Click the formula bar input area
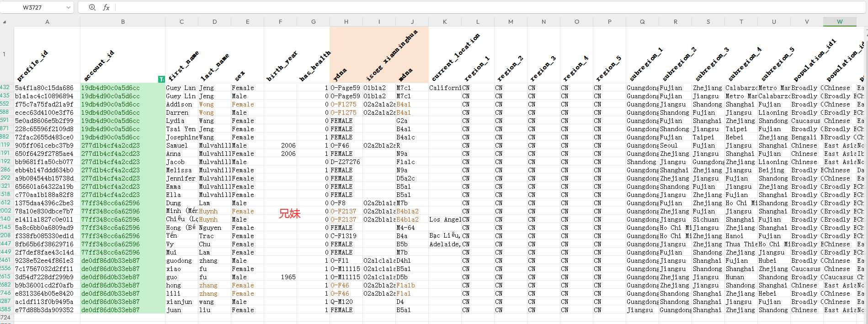The width and height of the screenshot is (868, 324). coord(457,7)
